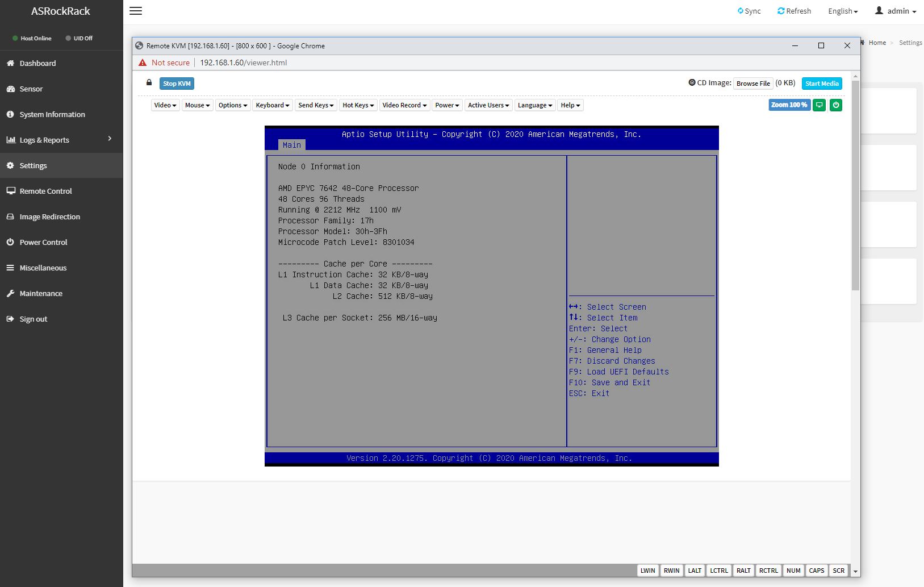Open Sensor page in sidebar

[31, 89]
